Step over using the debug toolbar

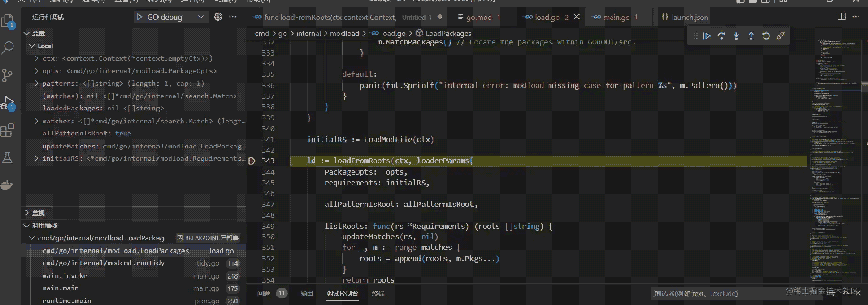(x=722, y=36)
